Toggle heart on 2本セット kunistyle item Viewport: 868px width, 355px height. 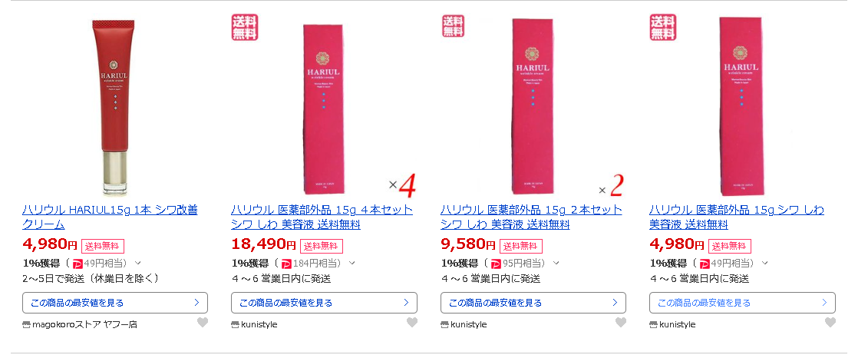(621, 322)
